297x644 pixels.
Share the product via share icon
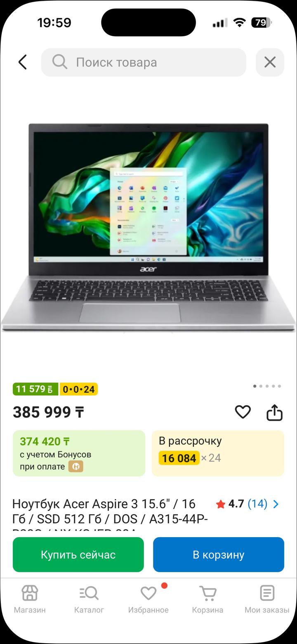tap(274, 412)
